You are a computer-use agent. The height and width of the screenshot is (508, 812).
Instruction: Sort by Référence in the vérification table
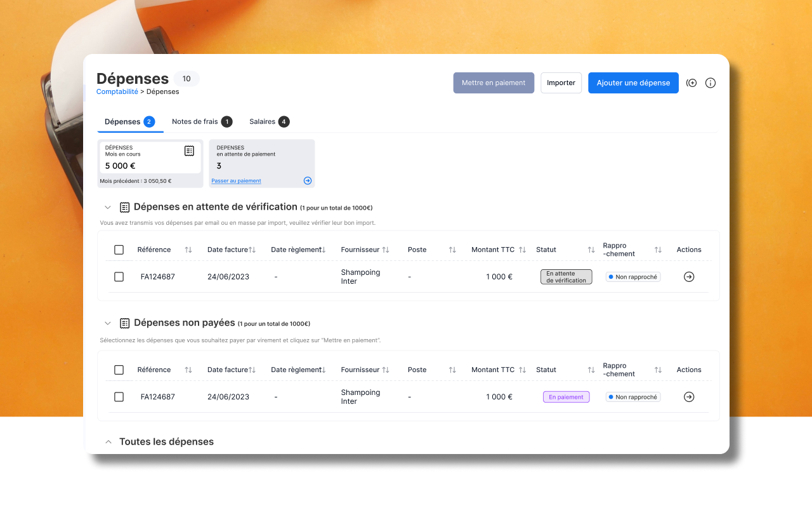point(188,250)
